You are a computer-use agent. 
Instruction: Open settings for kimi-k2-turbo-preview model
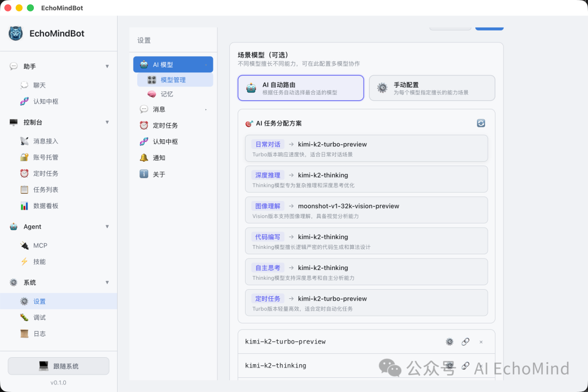(x=449, y=341)
